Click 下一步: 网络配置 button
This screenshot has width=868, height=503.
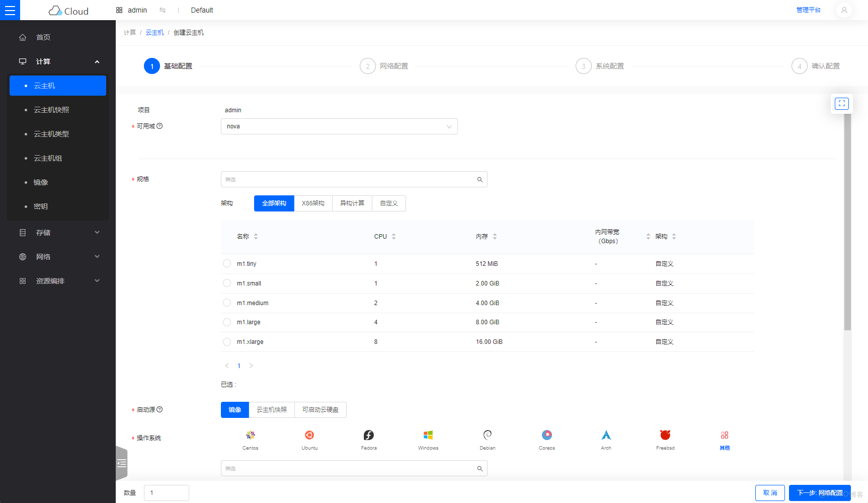tap(820, 493)
